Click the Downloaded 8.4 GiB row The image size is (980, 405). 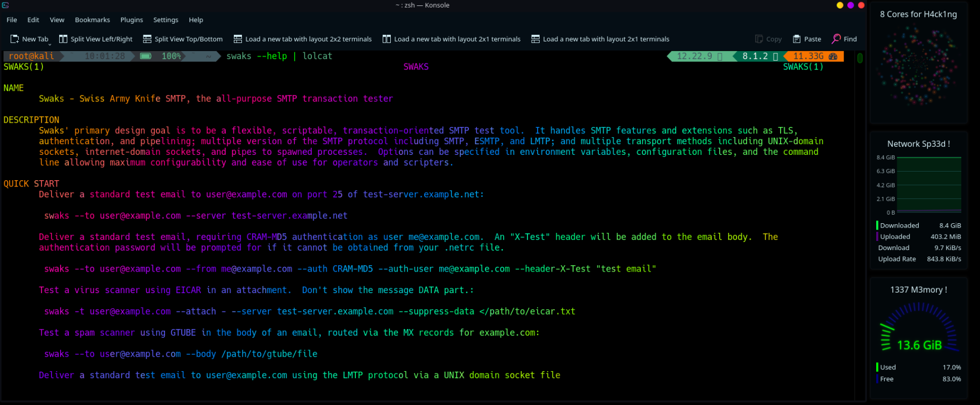(x=919, y=225)
